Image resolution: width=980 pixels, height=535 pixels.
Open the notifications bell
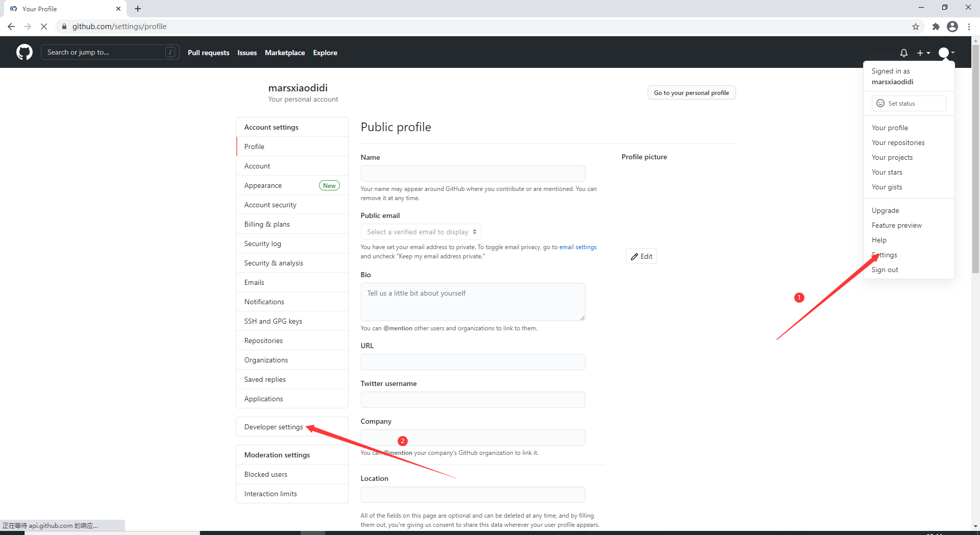click(903, 53)
